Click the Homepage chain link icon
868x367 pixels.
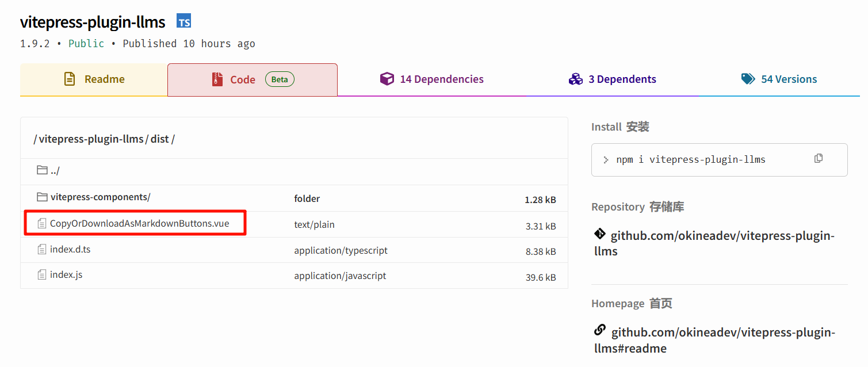tap(599, 331)
